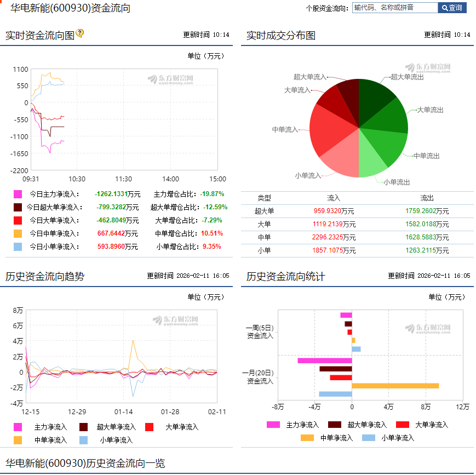Screen dimensions: 476x475
Task: Click the 中单 inflow cell 2296.2325万元
Action: (x=334, y=237)
